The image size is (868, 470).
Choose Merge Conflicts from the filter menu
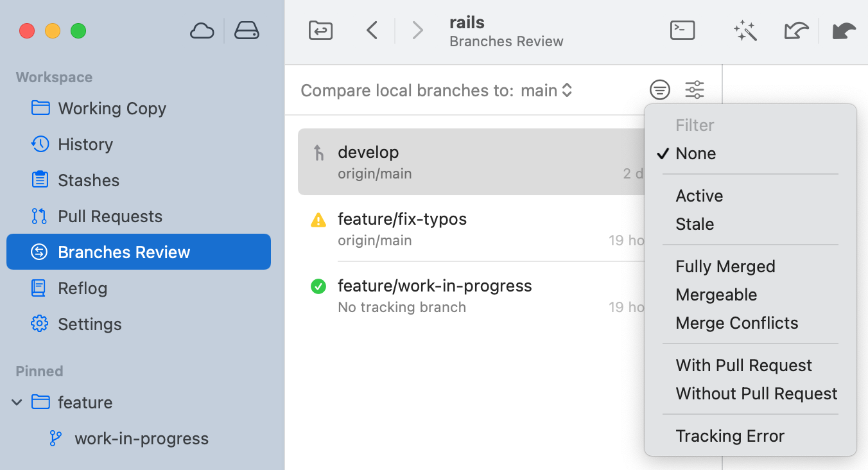point(736,323)
